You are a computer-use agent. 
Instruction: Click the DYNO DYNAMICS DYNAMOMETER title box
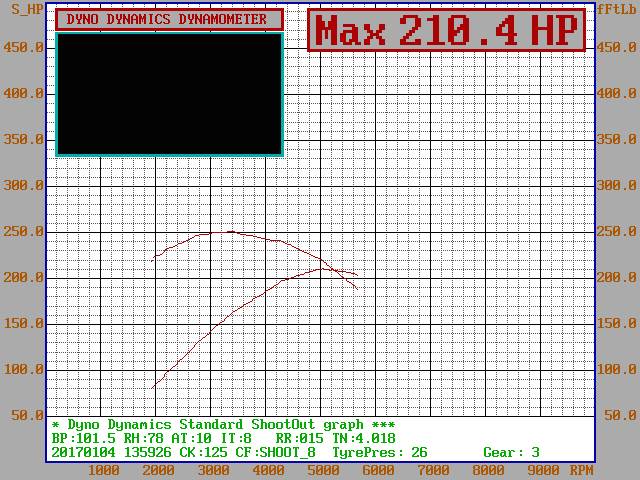pos(169,20)
